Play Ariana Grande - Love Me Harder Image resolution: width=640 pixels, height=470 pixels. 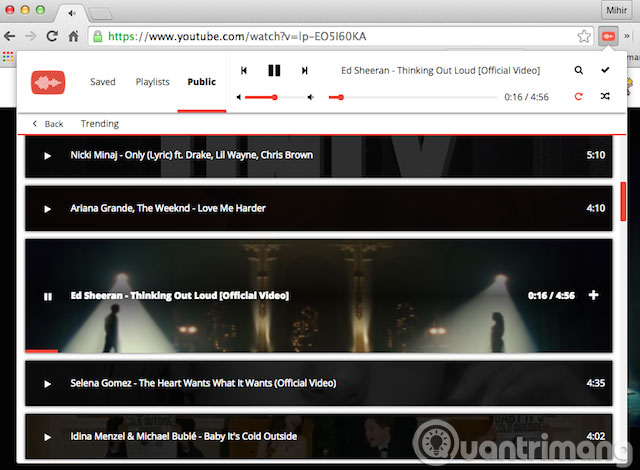[47, 209]
